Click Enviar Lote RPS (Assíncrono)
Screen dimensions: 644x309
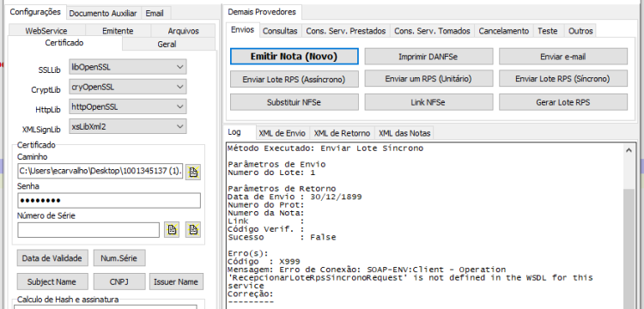[294, 79]
